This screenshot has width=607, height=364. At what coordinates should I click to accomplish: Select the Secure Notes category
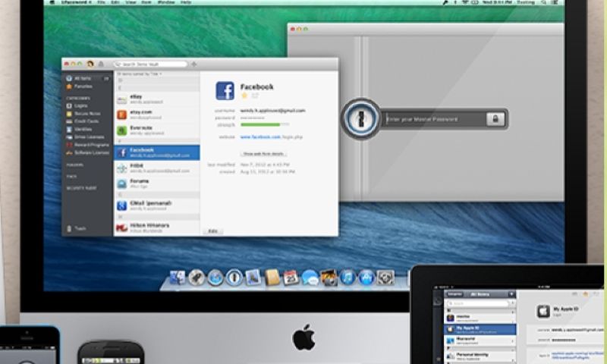coord(83,113)
